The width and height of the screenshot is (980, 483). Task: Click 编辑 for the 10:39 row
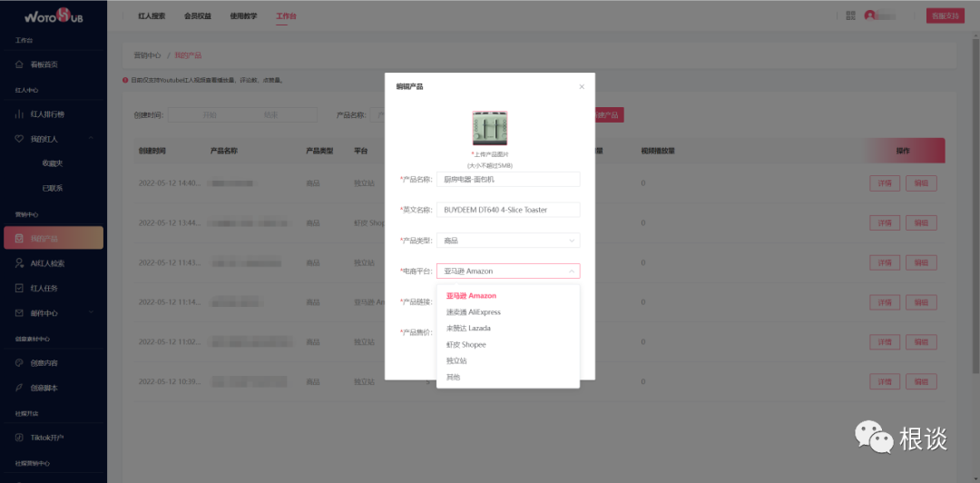coord(921,381)
